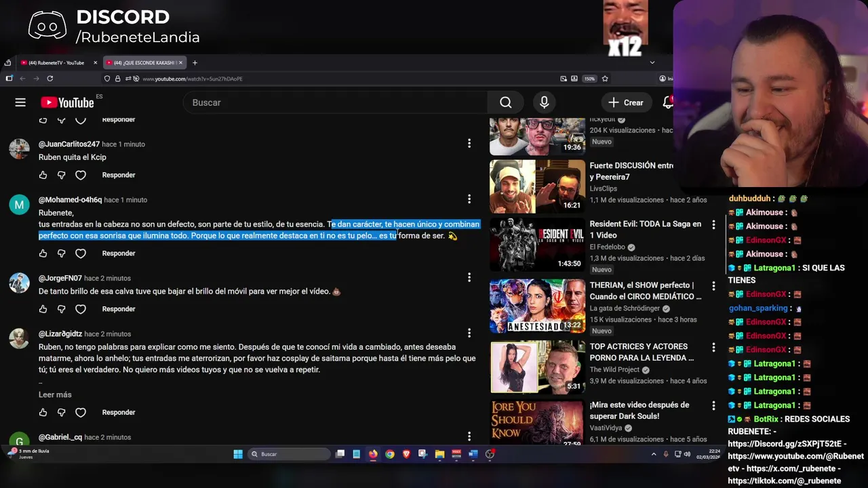Image resolution: width=868 pixels, height=488 pixels.
Task: Open options menu for @Lizarðgidtz's comment
Action: (469, 333)
